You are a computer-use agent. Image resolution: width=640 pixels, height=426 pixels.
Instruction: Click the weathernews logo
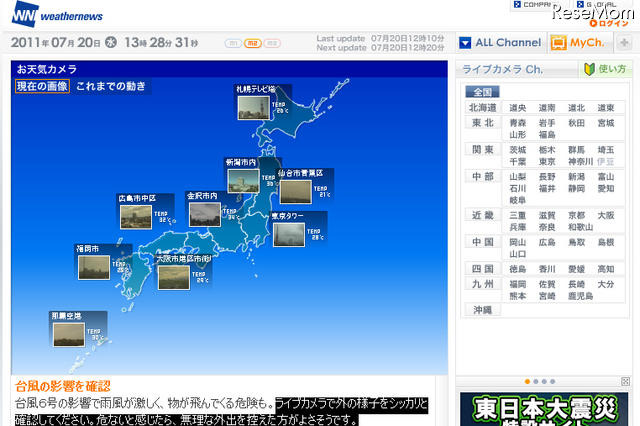(58, 15)
